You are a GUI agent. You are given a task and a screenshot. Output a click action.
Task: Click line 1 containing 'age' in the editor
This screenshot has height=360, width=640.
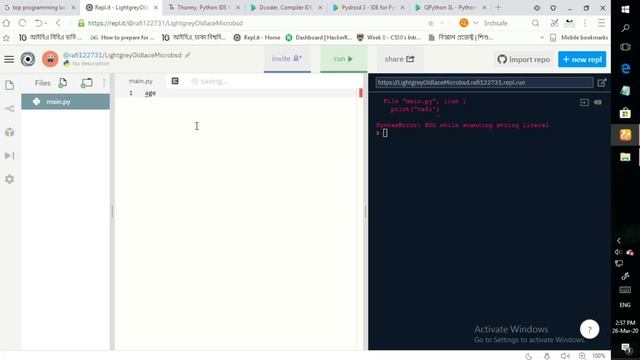150,93
